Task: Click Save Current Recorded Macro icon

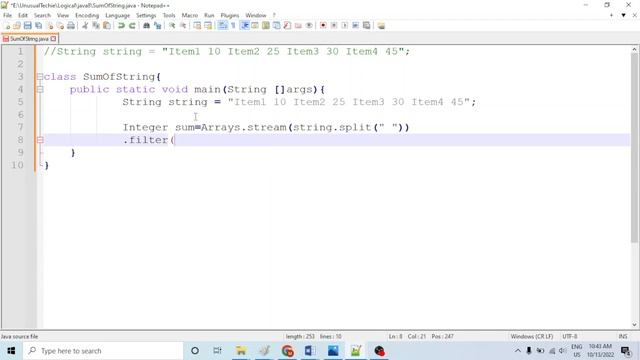Action: point(367,26)
